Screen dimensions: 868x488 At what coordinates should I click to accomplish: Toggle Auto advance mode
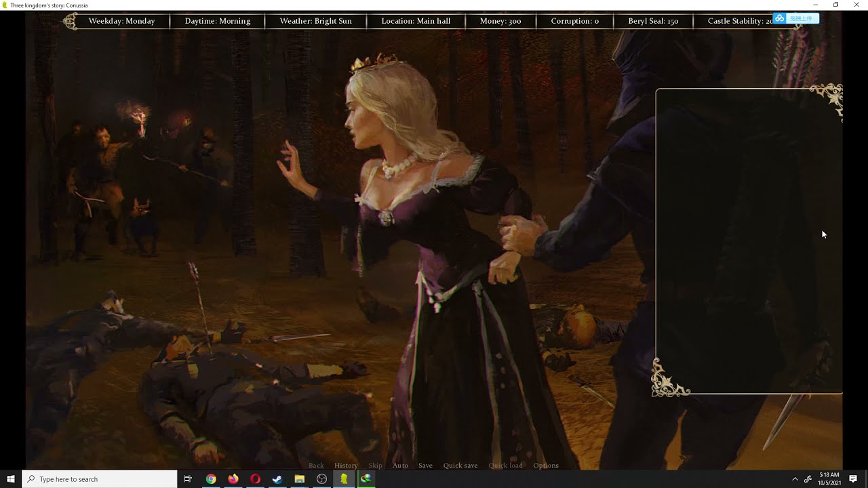(400, 466)
